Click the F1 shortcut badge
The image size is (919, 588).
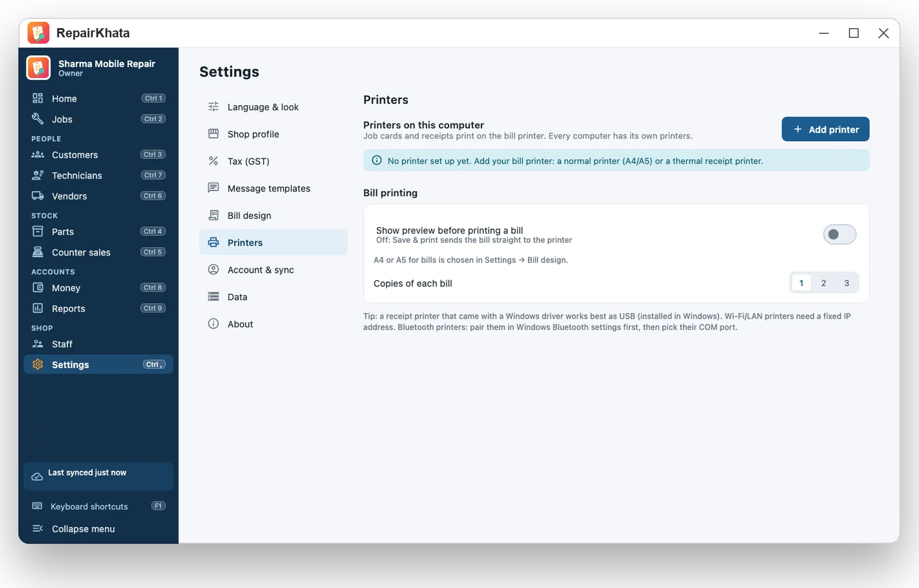pyautogui.click(x=159, y=506)
